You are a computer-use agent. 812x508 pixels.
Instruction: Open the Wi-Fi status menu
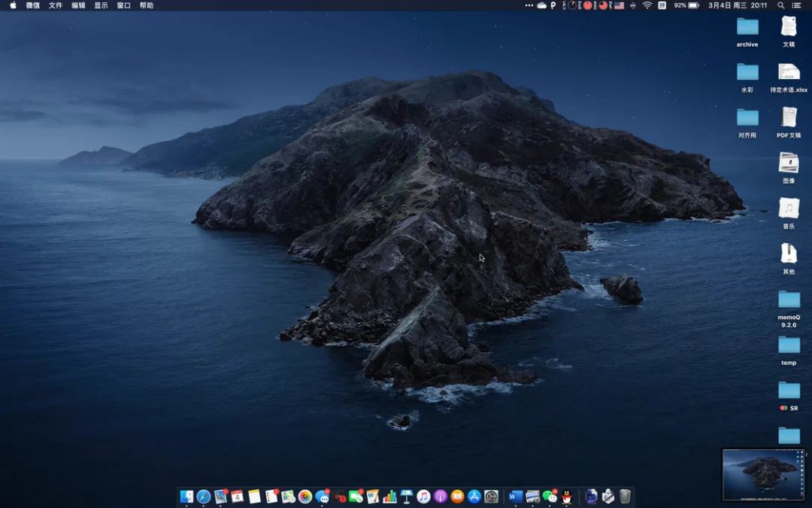(x=647, y=5)
